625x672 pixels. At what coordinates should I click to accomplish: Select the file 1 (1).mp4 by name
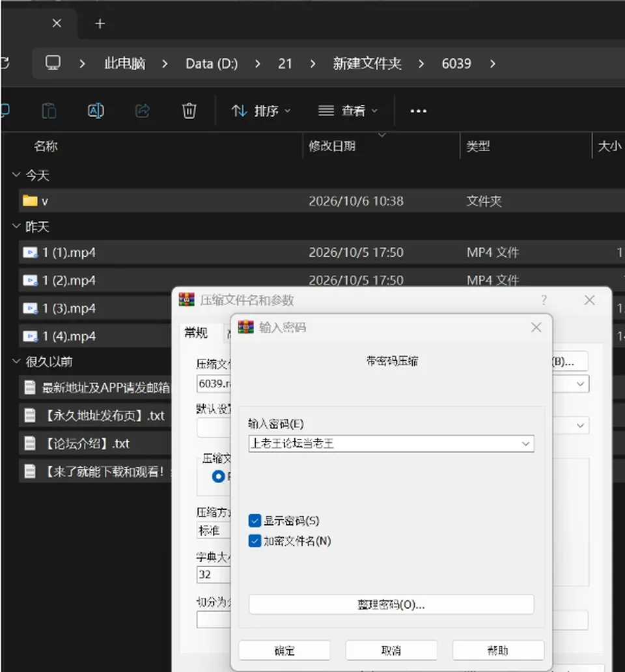pos(69,253)
